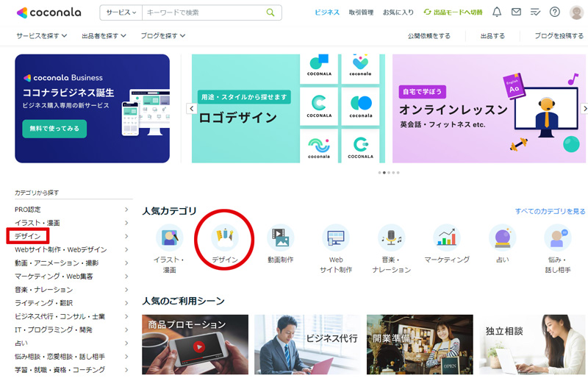The width and height of the screenshot is (588, 378).
Task: Select the 動画制作 category icon
Action: tap(280, 238)
